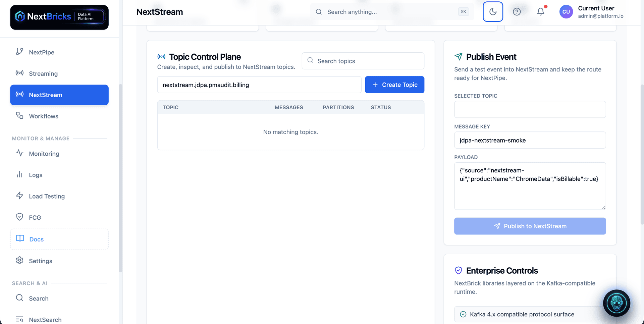Screen dimensions: 644x324
Task: Click the Load Testing lightning icon
Action: pyautogui.click(x=19, y=196)
